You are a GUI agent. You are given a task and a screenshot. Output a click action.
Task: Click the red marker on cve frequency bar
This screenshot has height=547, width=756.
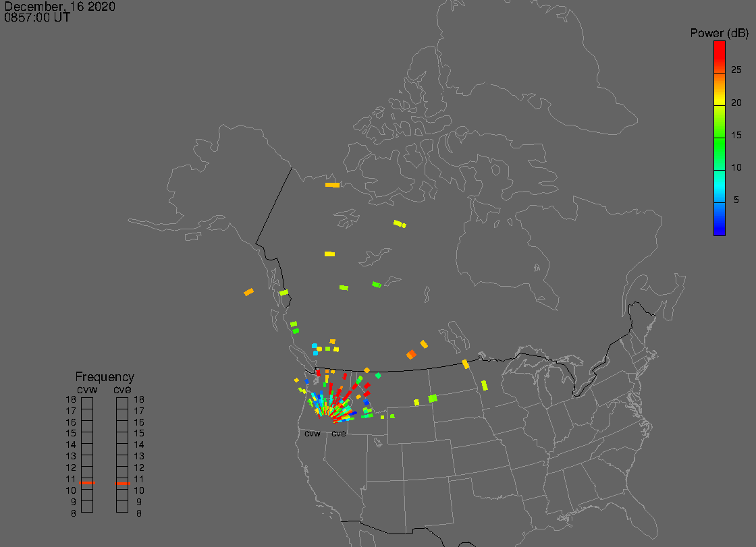(x=122, y=484)
